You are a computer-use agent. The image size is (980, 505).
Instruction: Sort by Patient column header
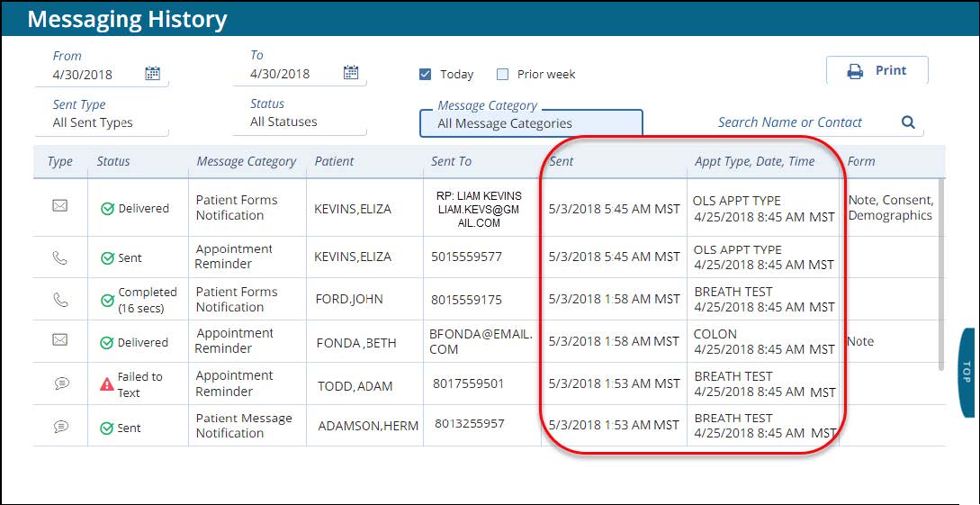coord(334,161)
